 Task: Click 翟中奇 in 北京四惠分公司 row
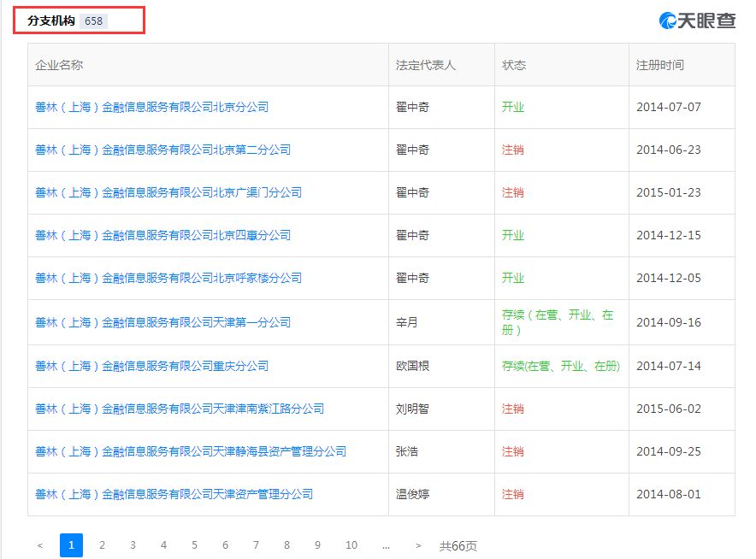tap(412, 236)
